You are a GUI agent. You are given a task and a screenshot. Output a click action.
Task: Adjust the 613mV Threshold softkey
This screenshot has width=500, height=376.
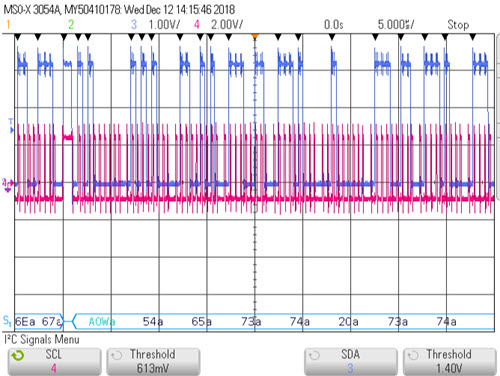[153, 362]
